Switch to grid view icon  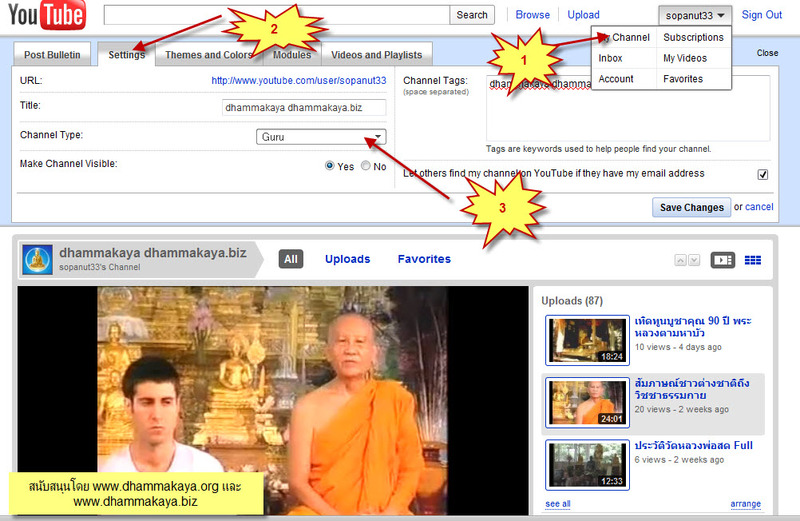tap(753, 260)
